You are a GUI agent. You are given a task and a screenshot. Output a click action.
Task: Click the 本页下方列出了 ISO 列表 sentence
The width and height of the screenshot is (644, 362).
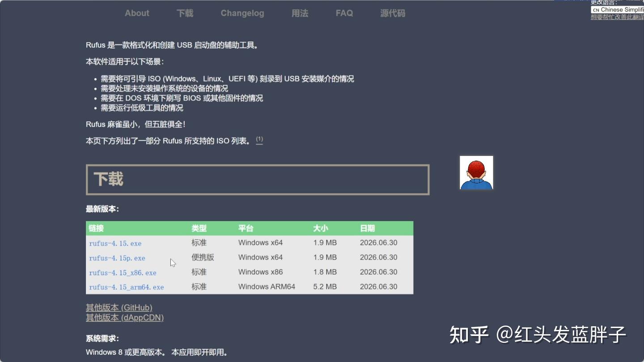pyautogui.click(x=168, y=141)
